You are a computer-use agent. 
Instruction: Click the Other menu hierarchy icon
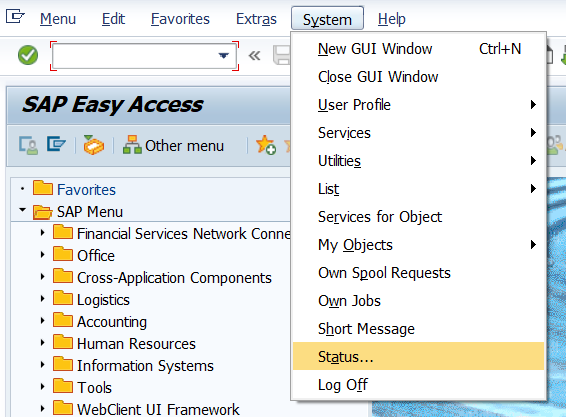point(132,144)
